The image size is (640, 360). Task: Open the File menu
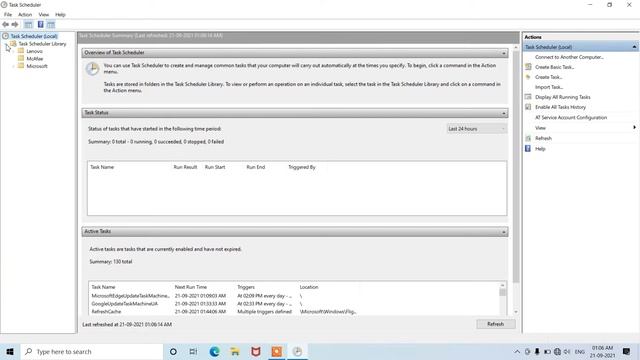tap(8, 14)
